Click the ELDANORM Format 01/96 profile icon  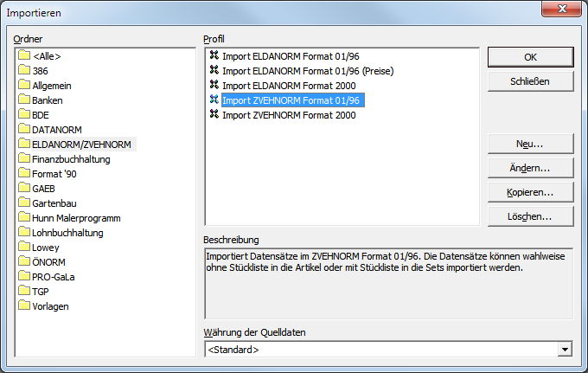214,56
